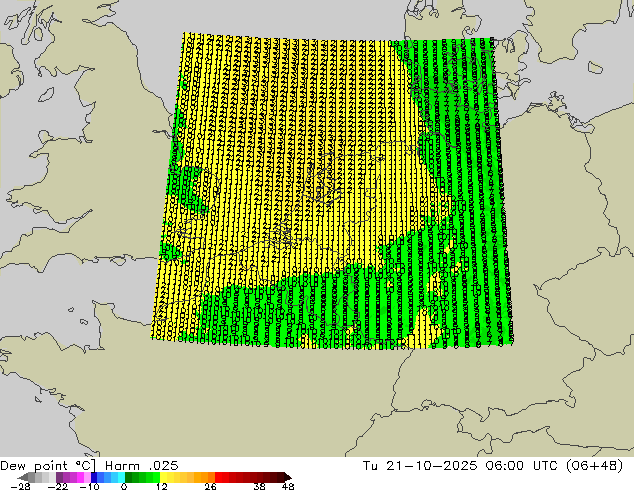Click the '38' legend scale value

tap(259, 486)
